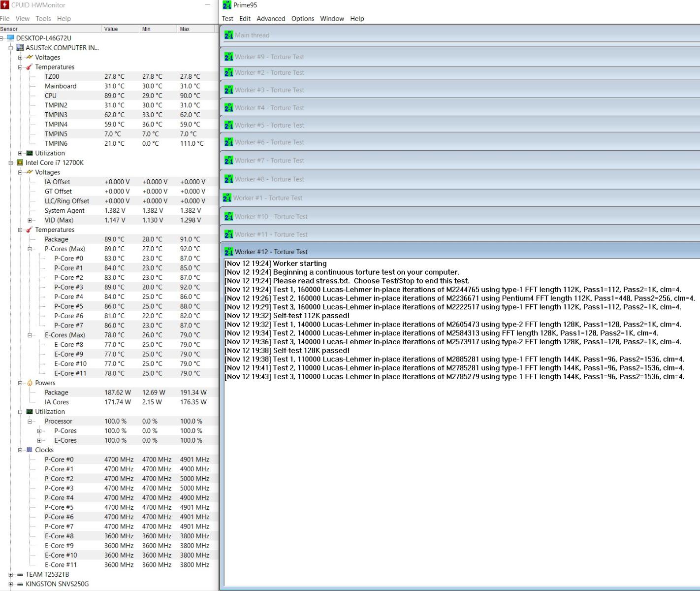Click the Worker #2 Torture Test icon
Image resolution: width=700 pixels, height=591 pixels.
228,72
